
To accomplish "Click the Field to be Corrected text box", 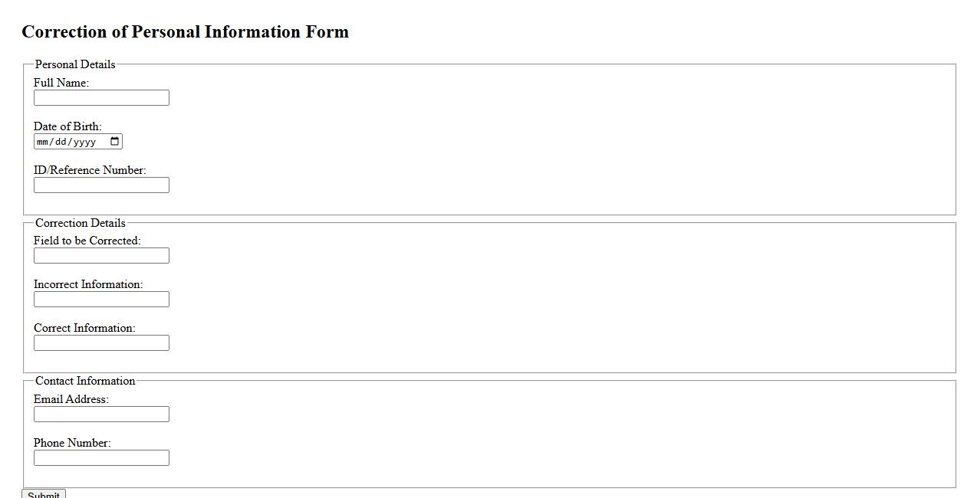I will tap(101, 256).
